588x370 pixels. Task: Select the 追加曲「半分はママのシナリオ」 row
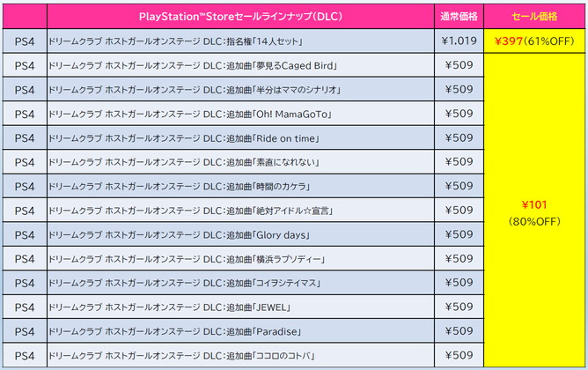point(195,90)
